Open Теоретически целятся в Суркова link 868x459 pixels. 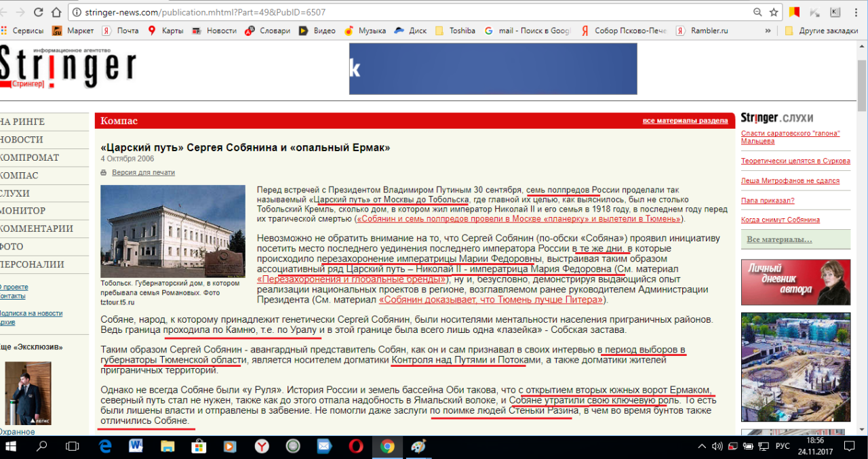point(795,161)
